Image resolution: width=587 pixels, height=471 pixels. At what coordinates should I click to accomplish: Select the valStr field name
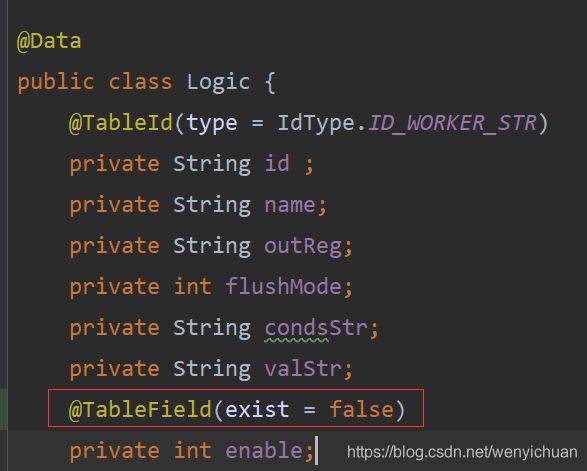coord(303,368)
